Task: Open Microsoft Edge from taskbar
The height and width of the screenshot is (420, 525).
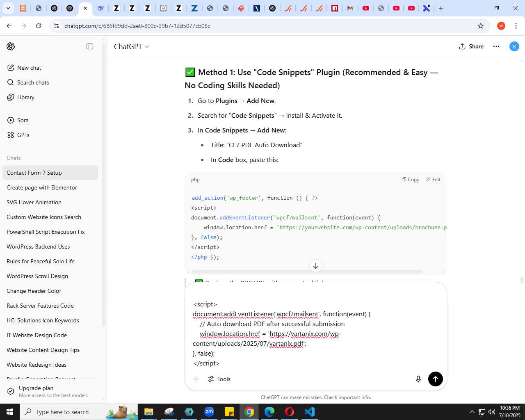Action: point(269,412)
